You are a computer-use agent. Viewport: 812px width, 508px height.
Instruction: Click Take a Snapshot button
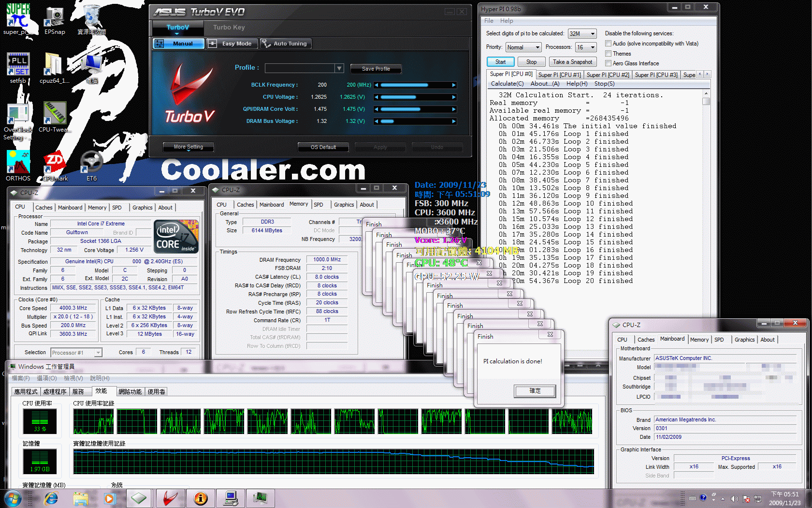(572, 62)
